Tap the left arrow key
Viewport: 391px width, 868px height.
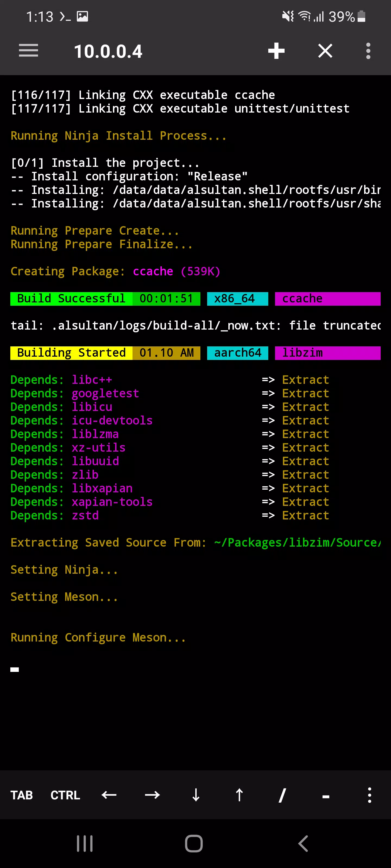pyautogui.click(x=109, y=795)
